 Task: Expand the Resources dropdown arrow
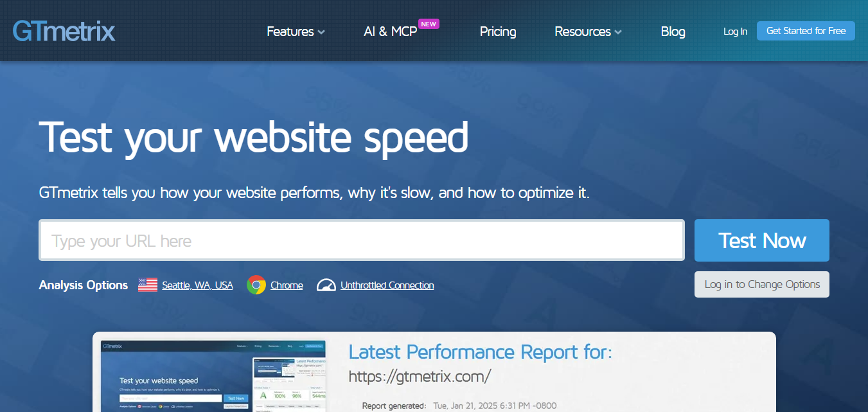(x=618, y=32)
